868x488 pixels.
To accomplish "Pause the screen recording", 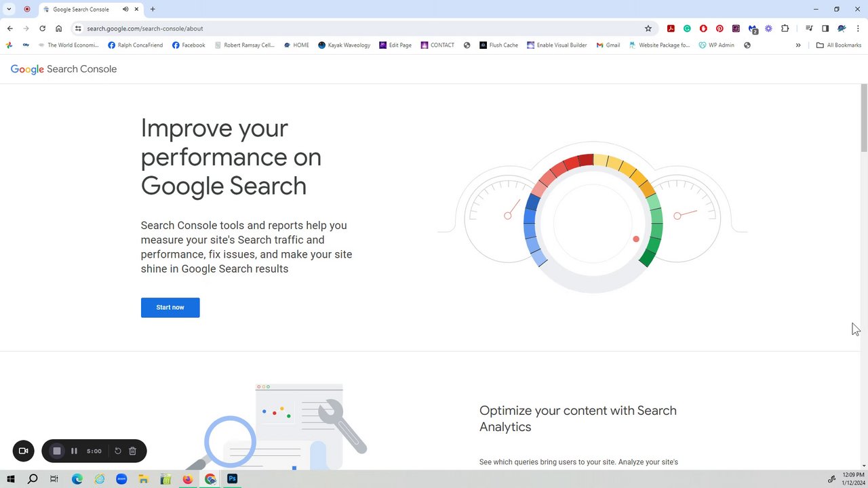I will point(75,451).
